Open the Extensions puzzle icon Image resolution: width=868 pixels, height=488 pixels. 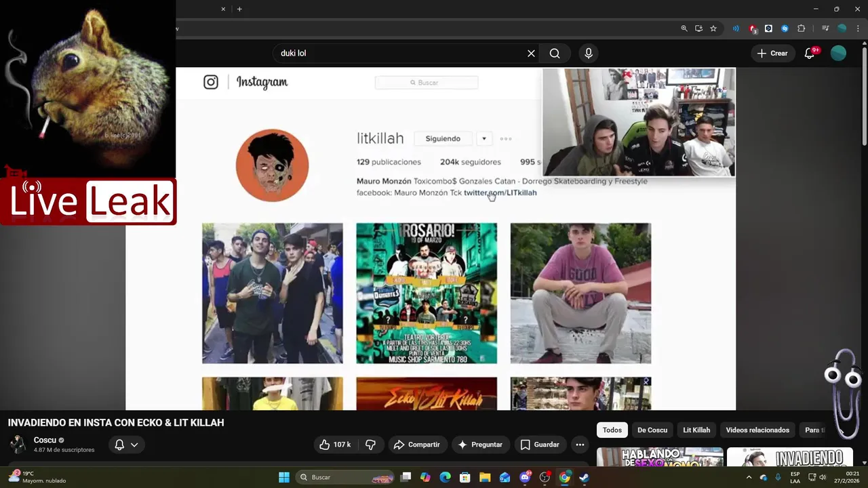[x=801, y=28]
